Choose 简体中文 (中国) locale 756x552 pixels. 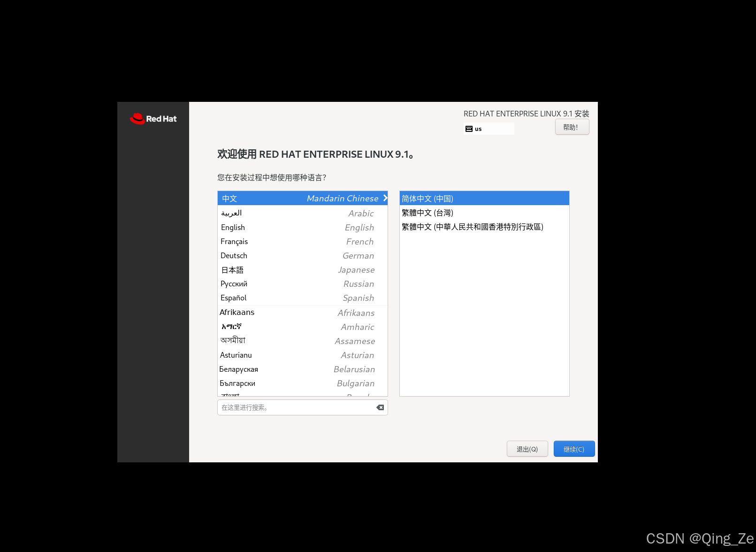point(484,198)
